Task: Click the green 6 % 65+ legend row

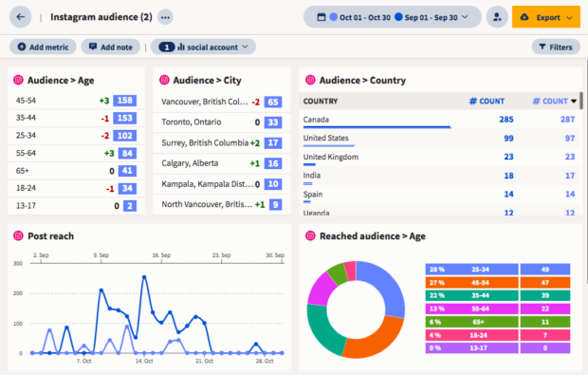Action: [x=498, y=322]
